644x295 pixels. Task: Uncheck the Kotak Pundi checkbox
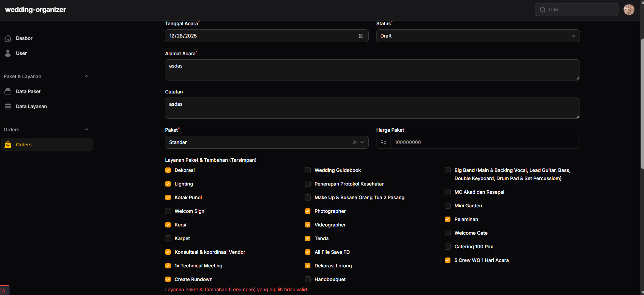(x=168, y=197)
